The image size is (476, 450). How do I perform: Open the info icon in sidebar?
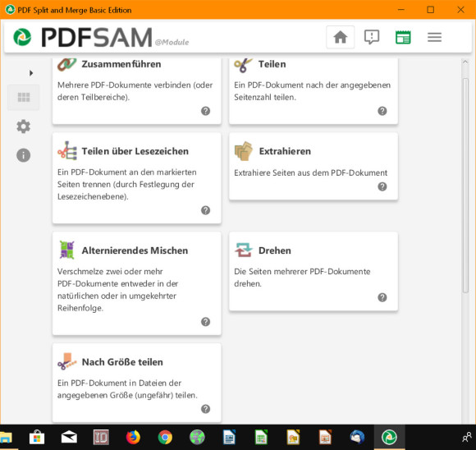pos(23,155)
